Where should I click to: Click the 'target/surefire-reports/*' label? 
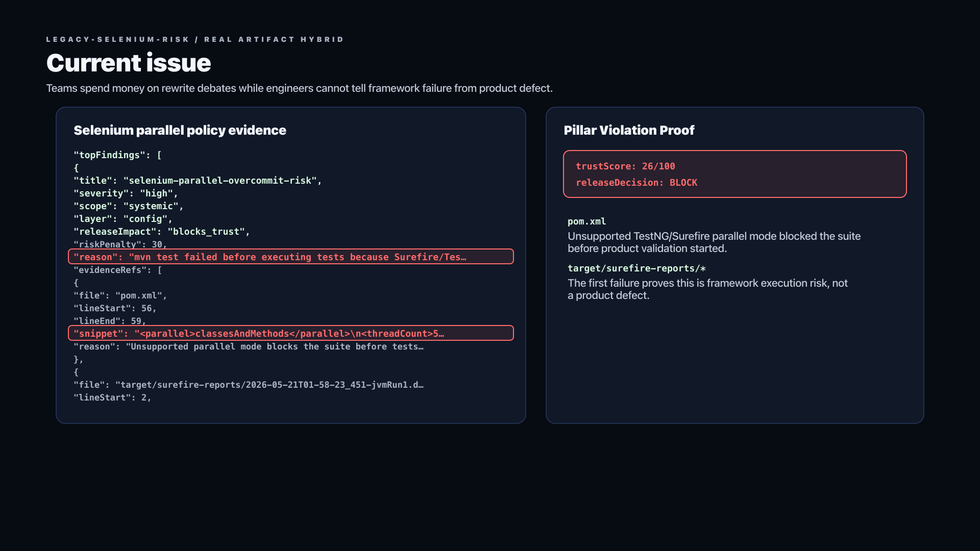(637, 268)
